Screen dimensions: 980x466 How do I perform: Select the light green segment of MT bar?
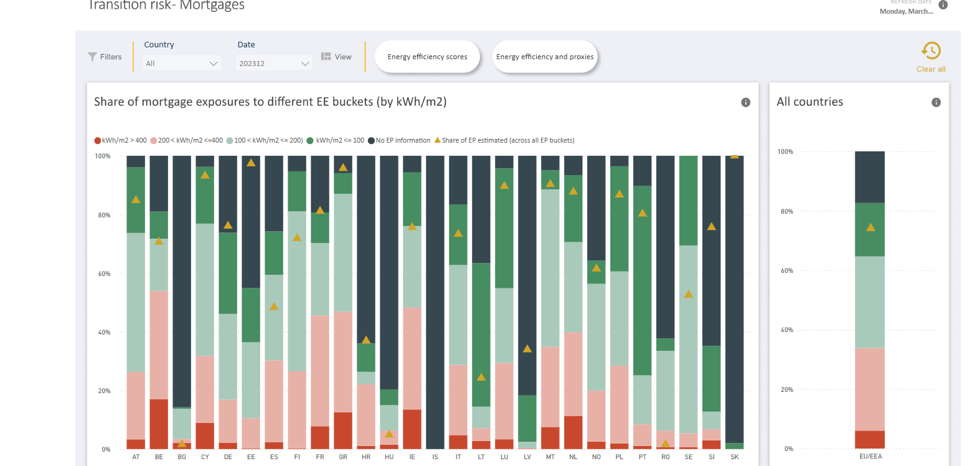click(550, 268)
